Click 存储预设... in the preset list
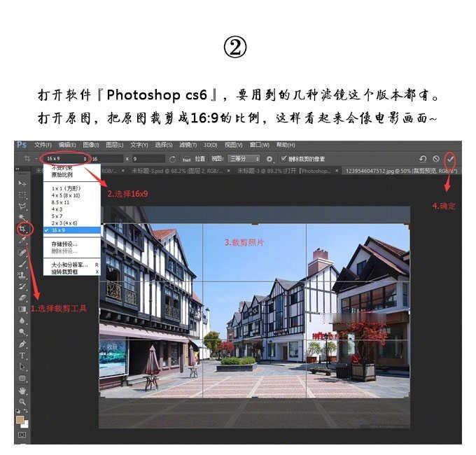Image resolution: width=476 pixels, height=455 pixels. tap(72, 244)
